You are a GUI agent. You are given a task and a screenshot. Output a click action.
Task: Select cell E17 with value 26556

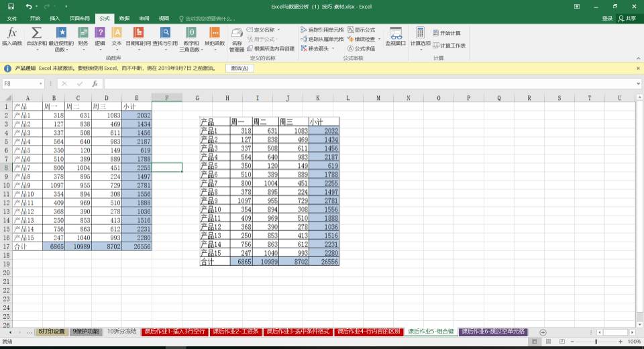137,246
